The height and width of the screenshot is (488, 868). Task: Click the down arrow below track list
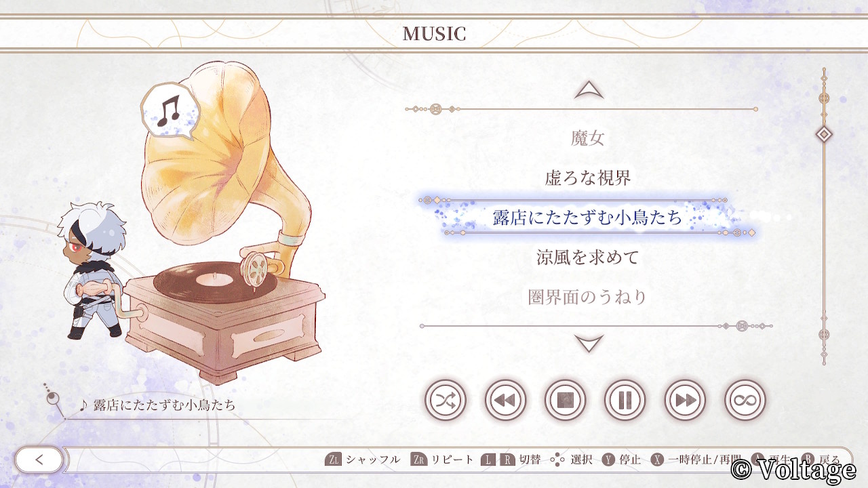pos(589,344)
